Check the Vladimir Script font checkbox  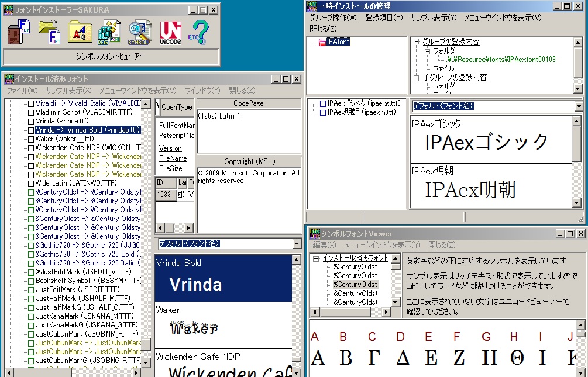click(31, 112)
